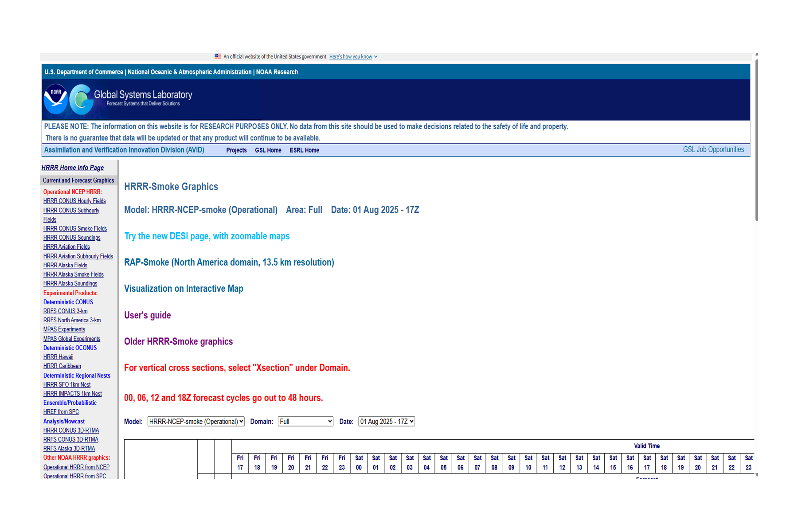Click the US flag icon in banner
This screenshot has height=532, width=798.
[218, 57]
